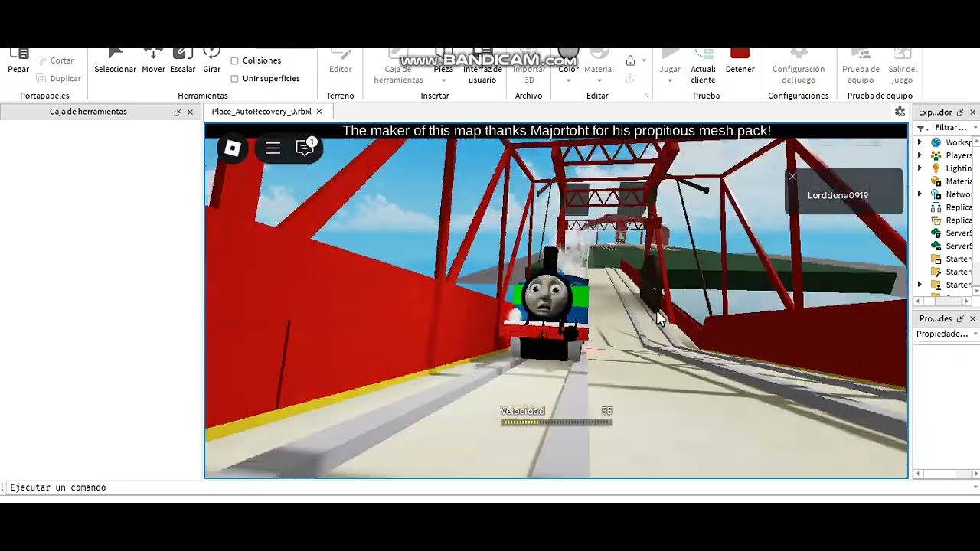The width and height of the screenshot is (980, 551).
Task: Enable the Colisiones checkbox
Action: tap(234, 60)
